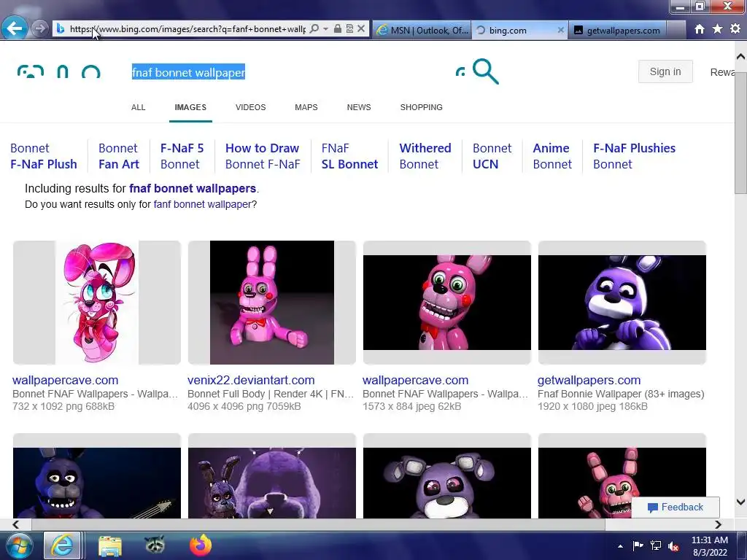Open How to Draw Bonnet F-NaF suggestion

[x=263, y=156]
